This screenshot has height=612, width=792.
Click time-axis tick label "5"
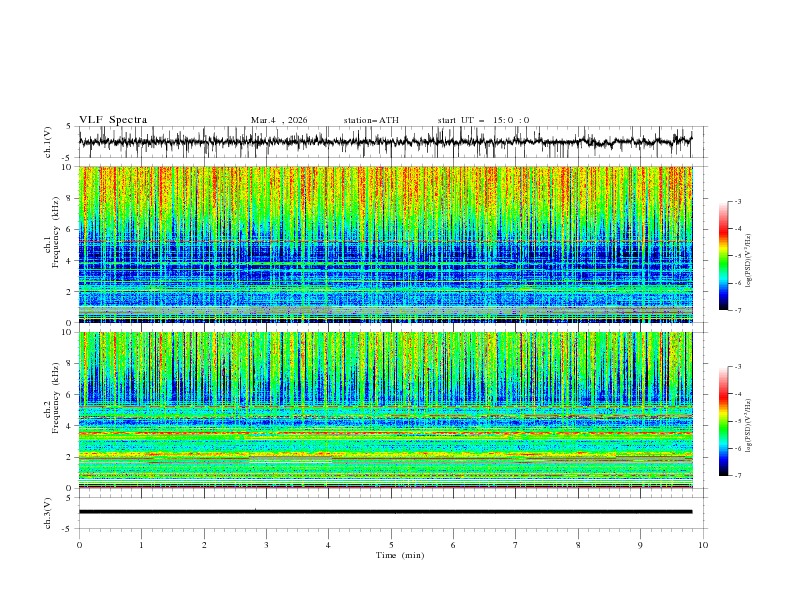(x=391, y=545)
